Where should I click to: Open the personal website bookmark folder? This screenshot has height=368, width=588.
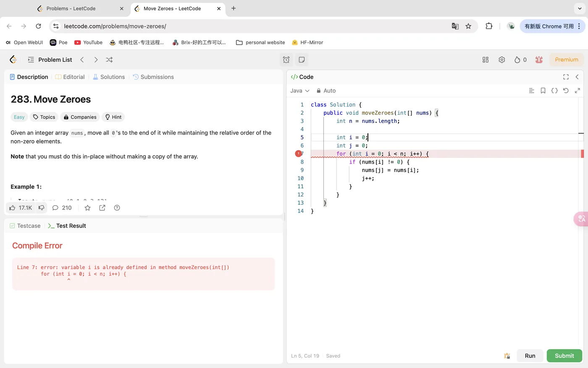tap(260, 42)
